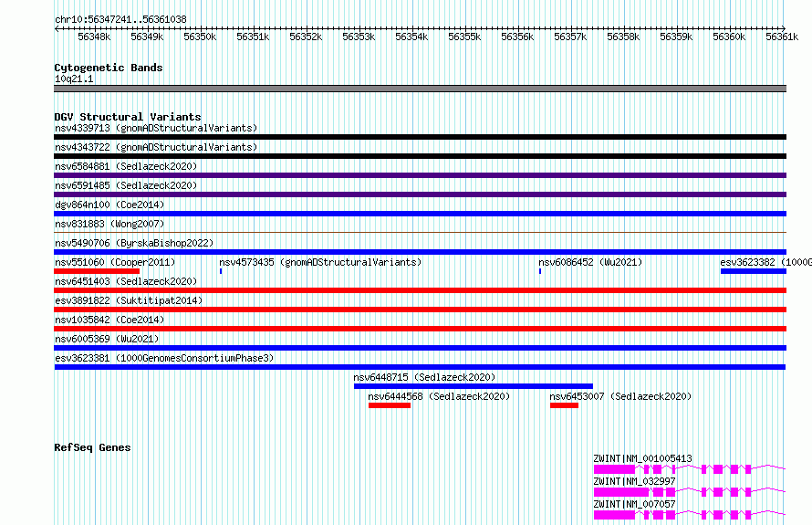Image resolution: width=812 pixels, height=525 pixels.
Task: Select the black nsv4343722 variant bar
Action: [421, 156]
